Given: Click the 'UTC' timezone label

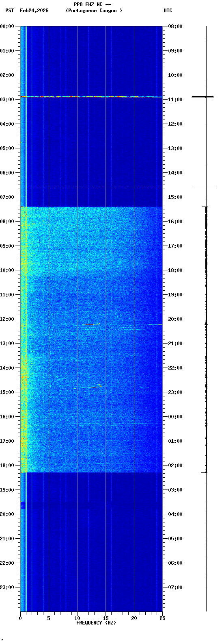Looking at the screenshot, I should pyautogui.click(x=168, y=11).
